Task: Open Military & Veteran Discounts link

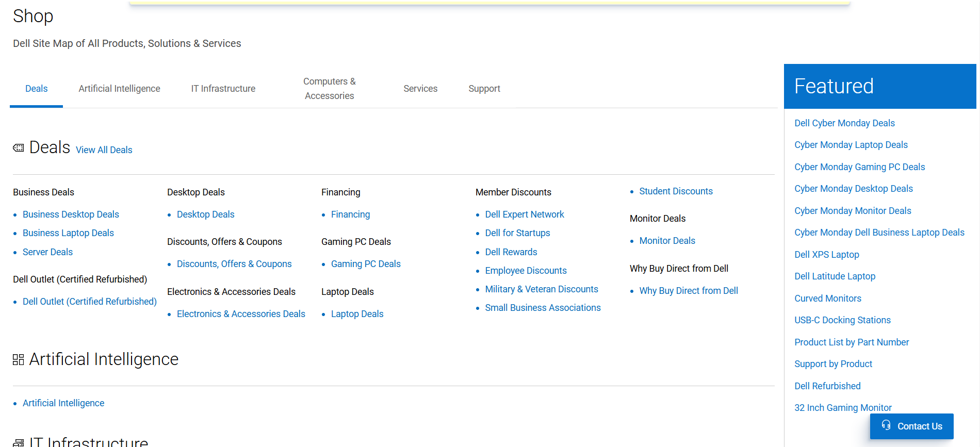Action: [542, 289]
